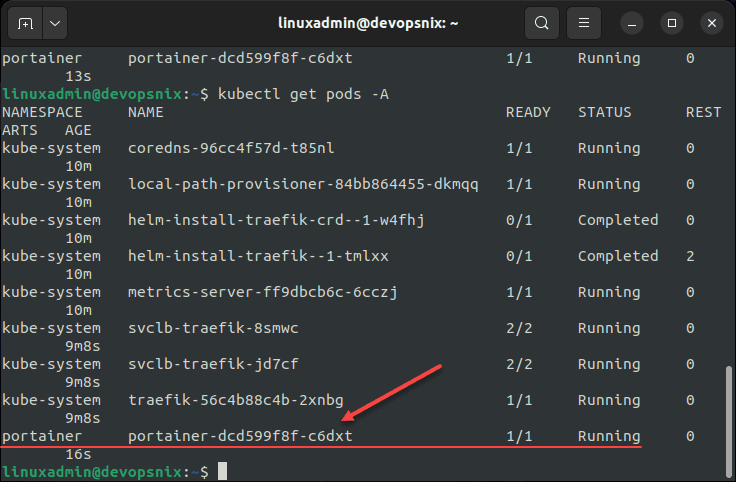
Task: Select pod name helm-install-traefik-crd--1-w4fhj
Action: [x=276, y=220]
